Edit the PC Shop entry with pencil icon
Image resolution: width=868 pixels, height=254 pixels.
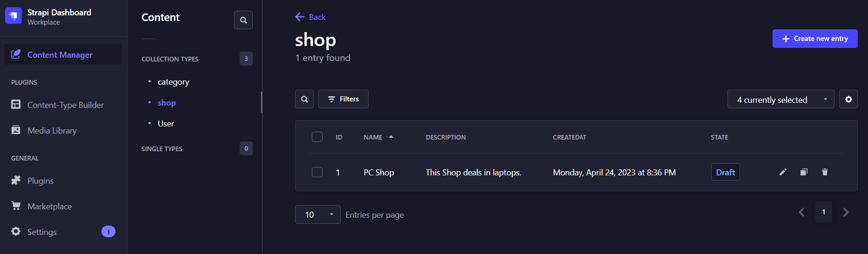pyautogui.click(x=783, y=172)
